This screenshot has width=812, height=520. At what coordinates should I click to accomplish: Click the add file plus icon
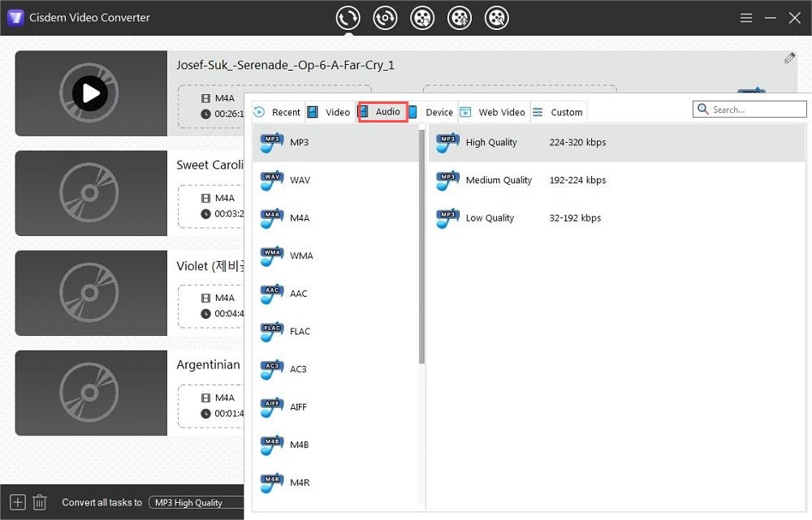pyautogui.click(x=18, y=502)
